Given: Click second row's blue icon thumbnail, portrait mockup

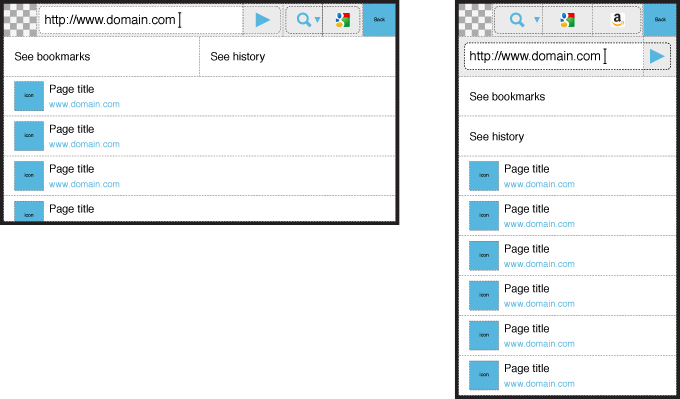Looking at the screenshot, I should point(484,216).
